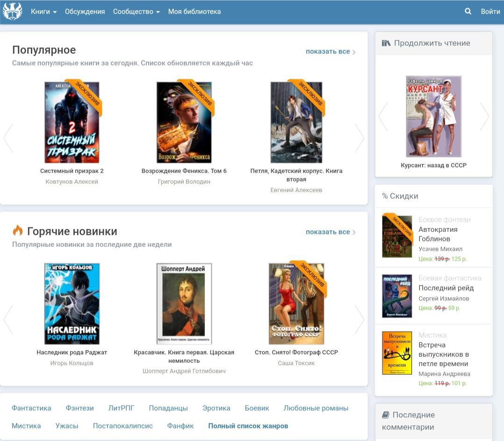Screen dimensions: 504x441
Task: Select the ЛитРПГ genre link
Action: [x=121, y=408]
